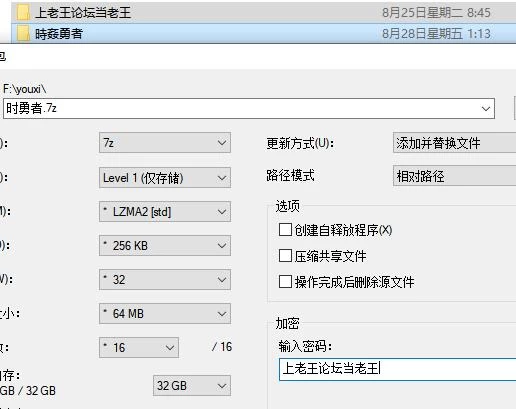
Task: Expand the 相对路径 path mode dropdown
Action: tap(455, 176)
